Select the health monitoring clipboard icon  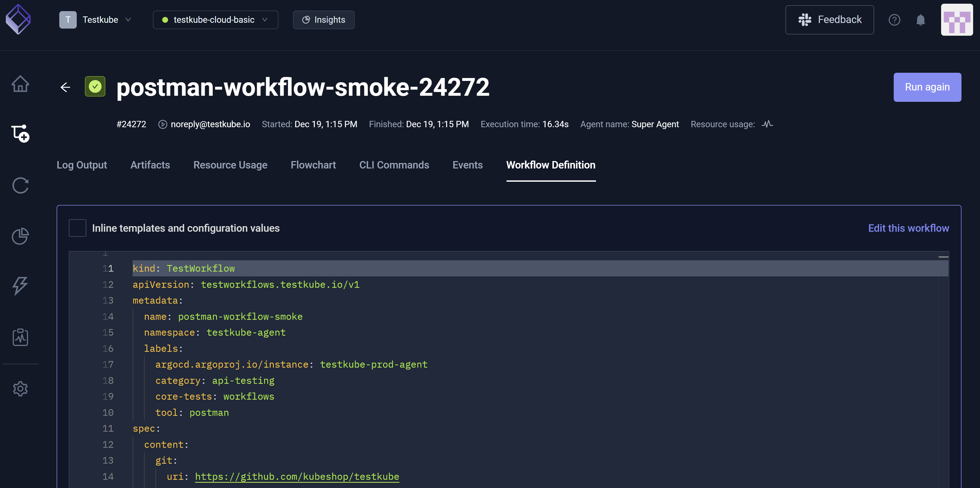tap(20, 337)
